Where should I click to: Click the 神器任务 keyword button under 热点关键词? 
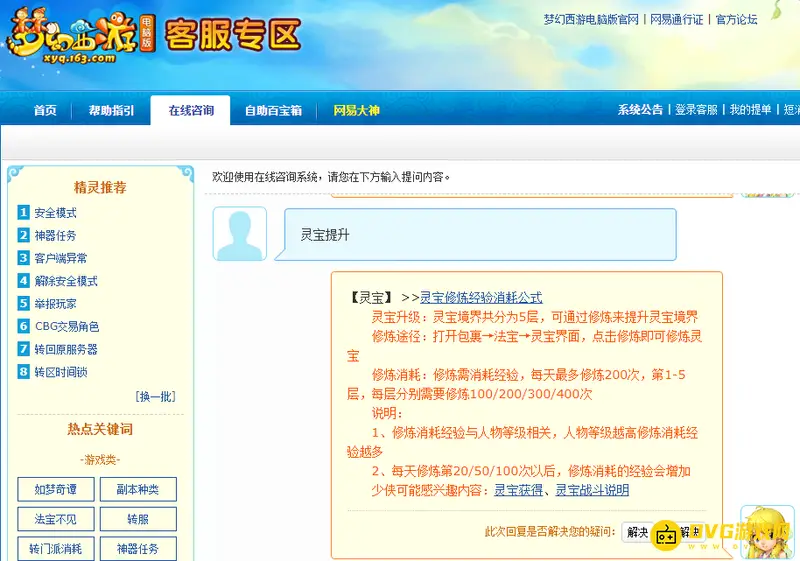click(x=138, y=549)
